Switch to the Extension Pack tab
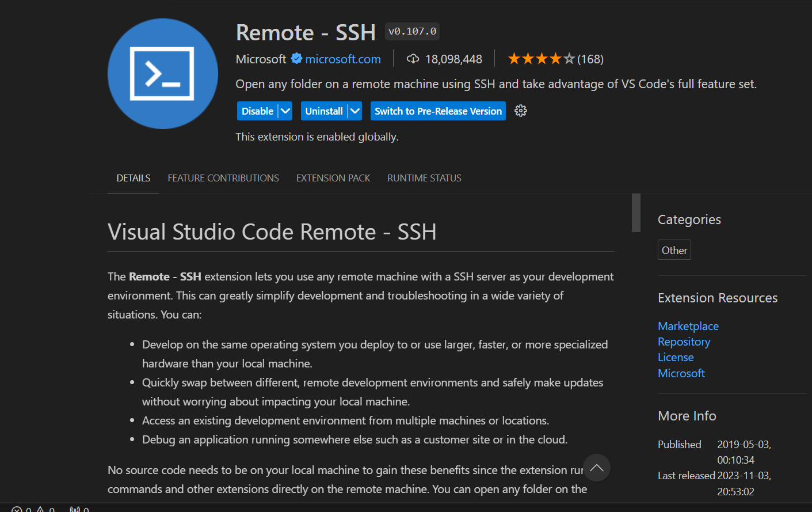The height and width of the screenshot is (512, 812). [x=333, y=178]
